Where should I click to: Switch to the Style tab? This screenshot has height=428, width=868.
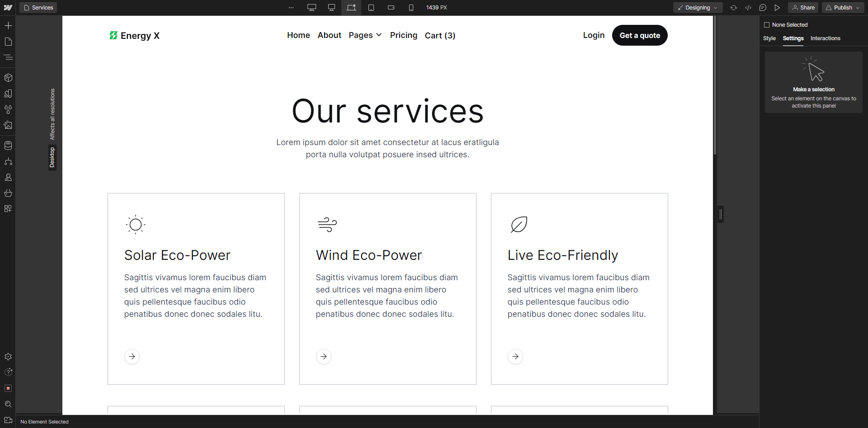click(769, 38)
